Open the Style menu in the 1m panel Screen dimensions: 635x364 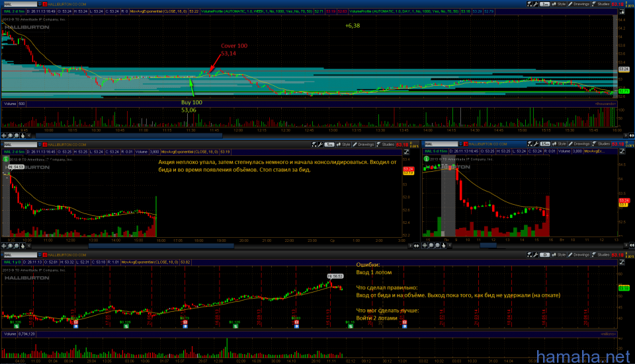(559, 4)
